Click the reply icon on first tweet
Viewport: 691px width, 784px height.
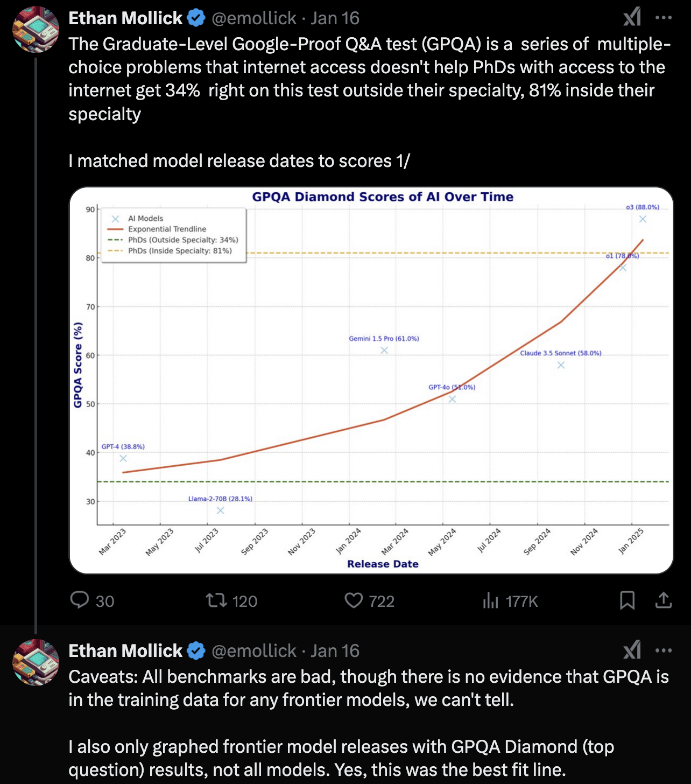80,600
